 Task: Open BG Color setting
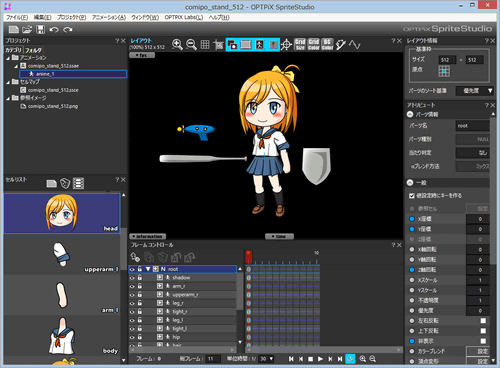pos(327,44)
